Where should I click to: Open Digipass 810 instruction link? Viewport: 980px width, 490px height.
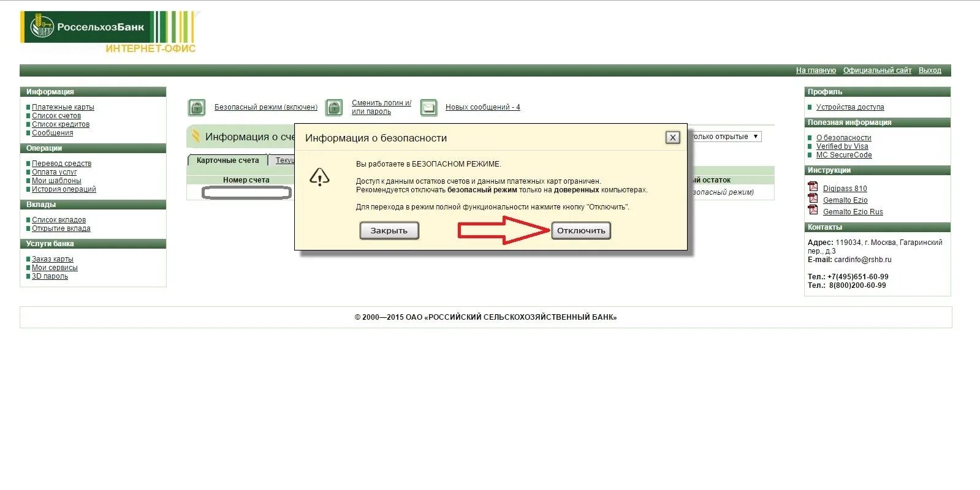click(x=845, y=189)
